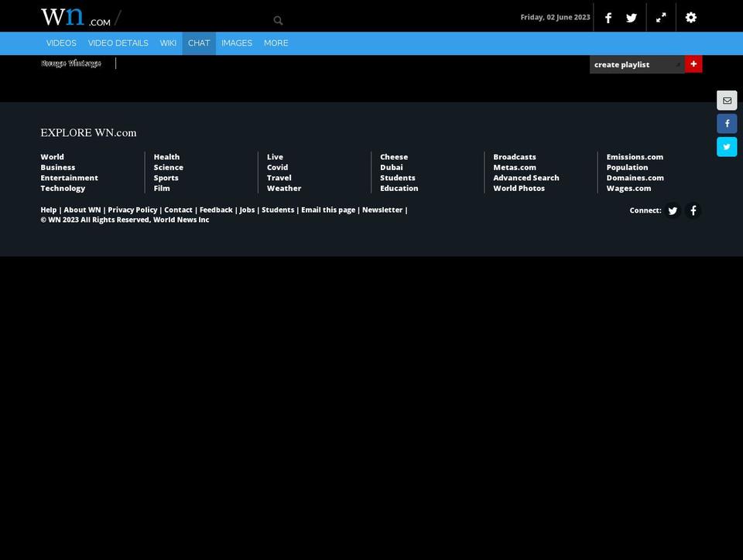This screenshot has width=743, height=560.
Task: Open the World Photos link
Action: pos(519,188)
